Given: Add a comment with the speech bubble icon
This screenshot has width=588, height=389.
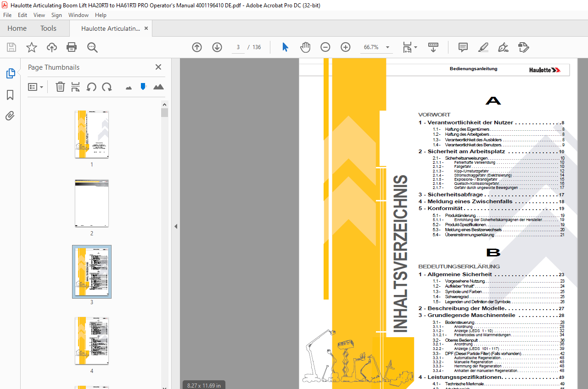Looking at the screenshot, I should tap(463, 47).
